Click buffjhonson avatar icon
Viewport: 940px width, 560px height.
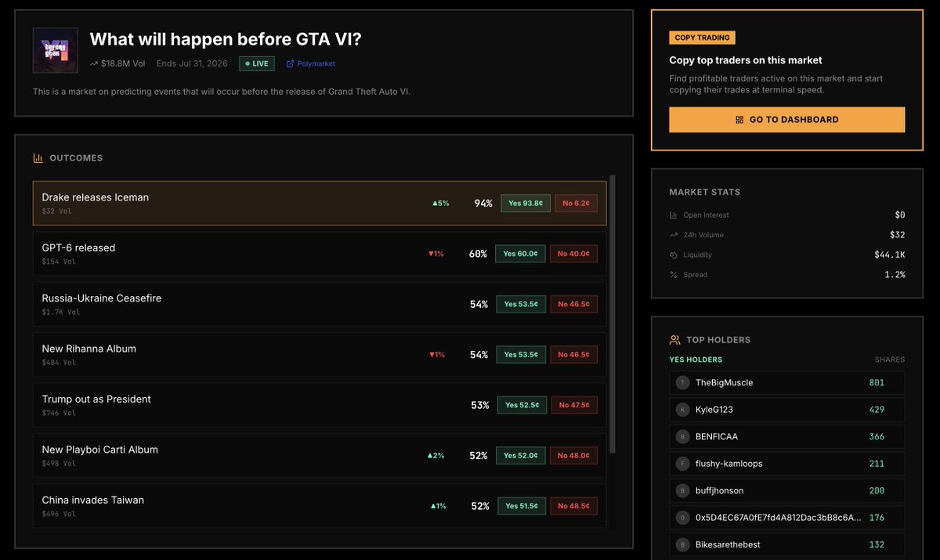pos(683,490)
